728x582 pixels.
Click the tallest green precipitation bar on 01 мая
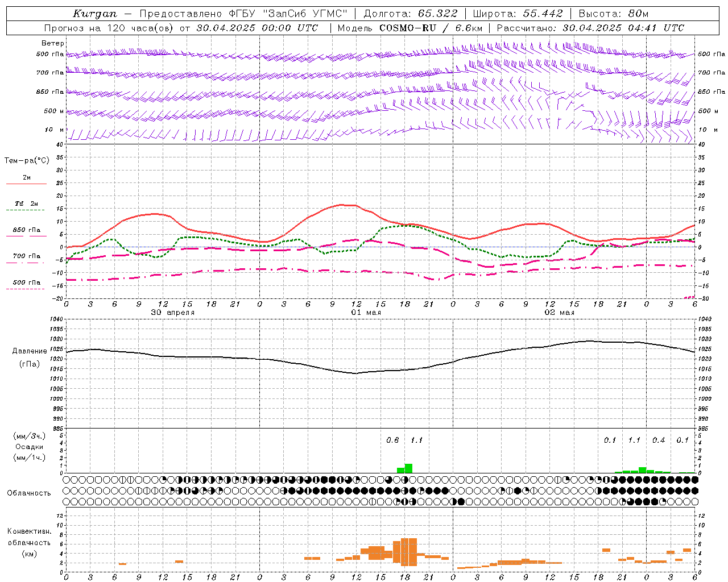tap(408, 468)
